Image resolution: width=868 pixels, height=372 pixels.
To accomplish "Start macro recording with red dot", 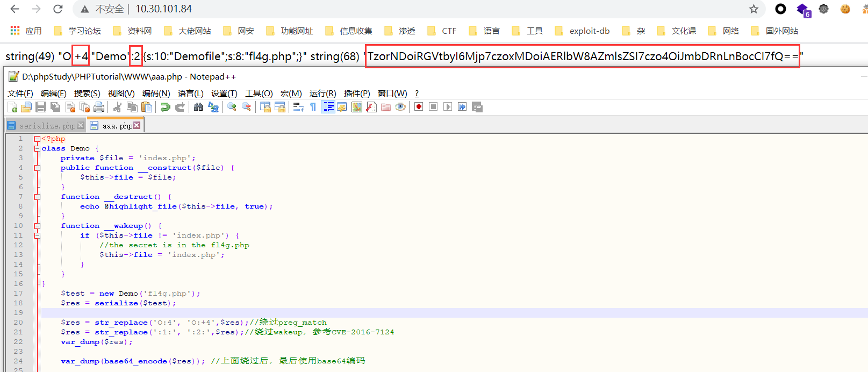I will (x=419, y=107).
